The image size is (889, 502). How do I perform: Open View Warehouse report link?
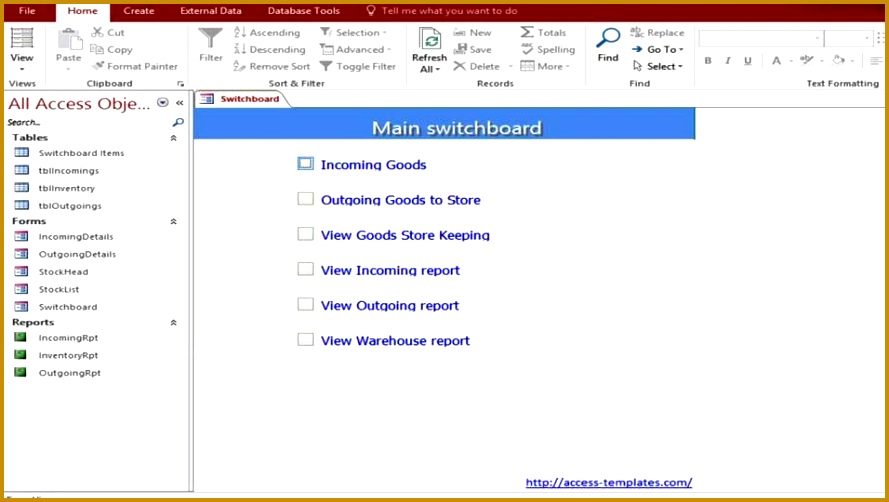(x=395, y=341)
